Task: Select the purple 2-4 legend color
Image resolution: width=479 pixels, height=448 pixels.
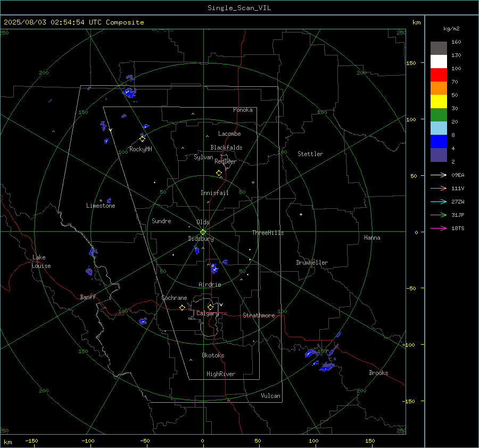Action: pyautogui.click(x=439, y=154)
